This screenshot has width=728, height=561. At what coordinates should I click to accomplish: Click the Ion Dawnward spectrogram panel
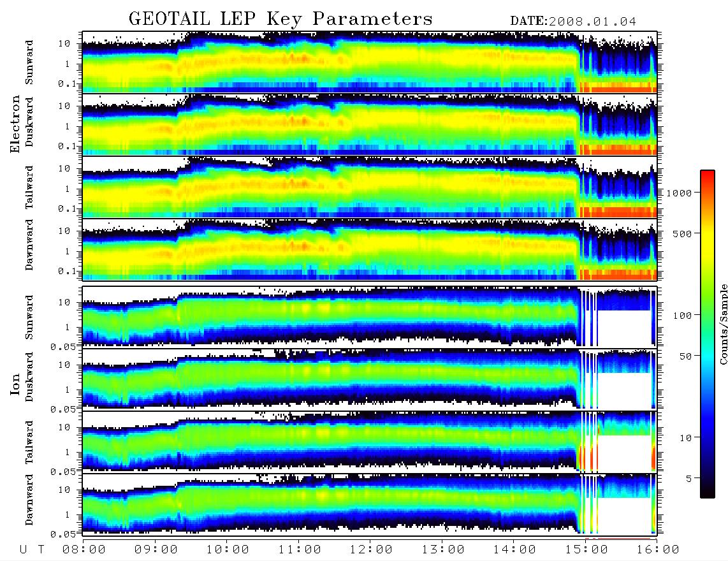[x=370, y=504]
